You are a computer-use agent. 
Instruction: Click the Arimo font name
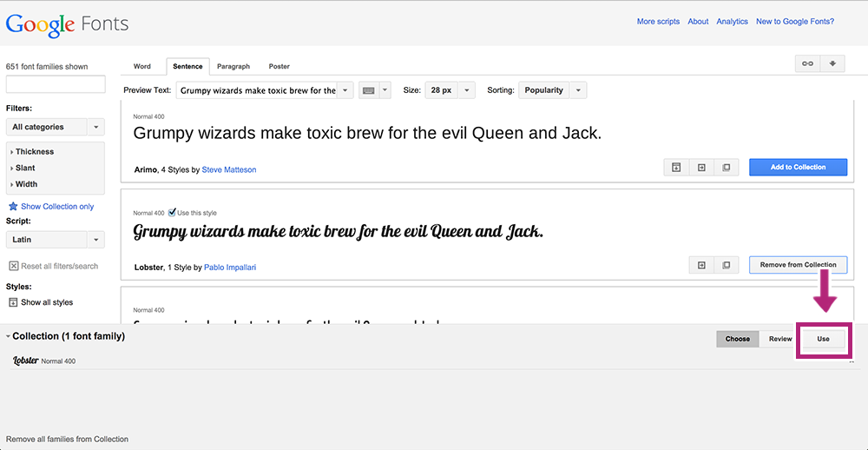coord(146,169)
